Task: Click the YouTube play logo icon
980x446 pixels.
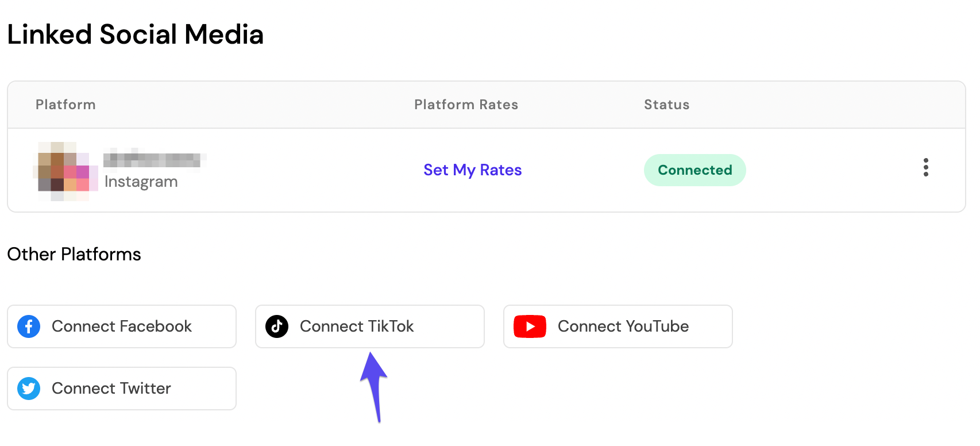Action: point(530,326)
